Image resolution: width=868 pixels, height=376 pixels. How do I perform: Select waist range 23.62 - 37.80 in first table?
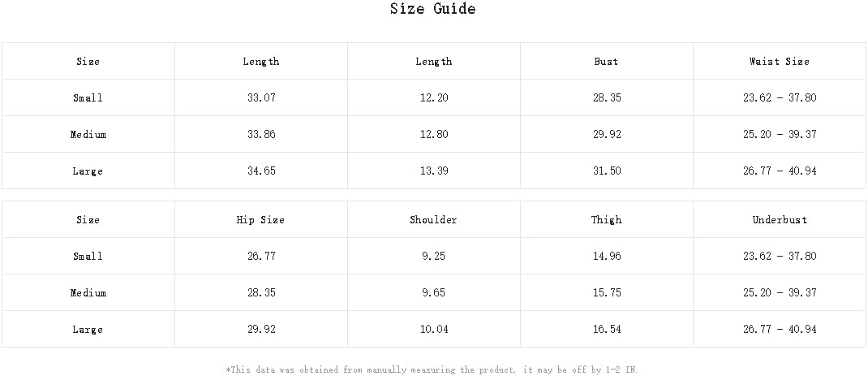click(x=780, y=98)
